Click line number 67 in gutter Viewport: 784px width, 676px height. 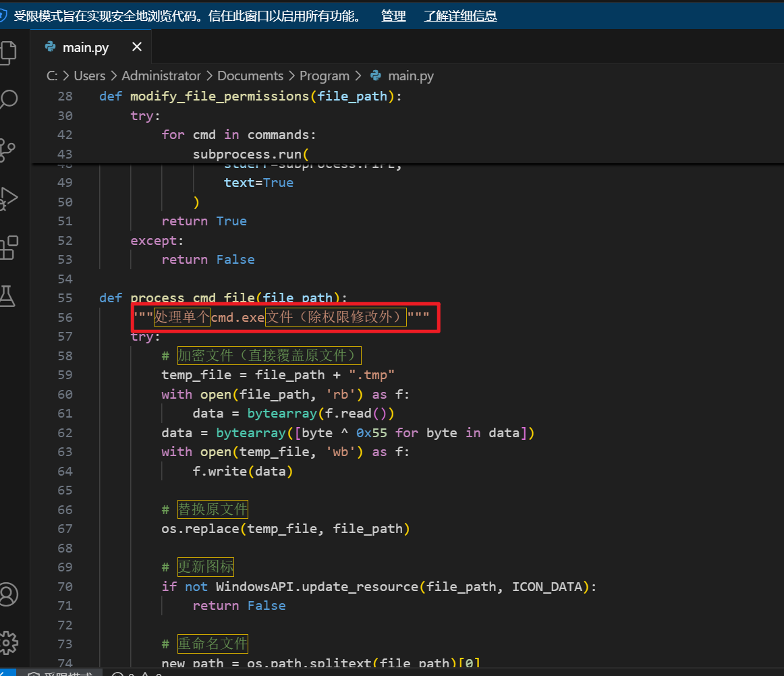(65, 529)
